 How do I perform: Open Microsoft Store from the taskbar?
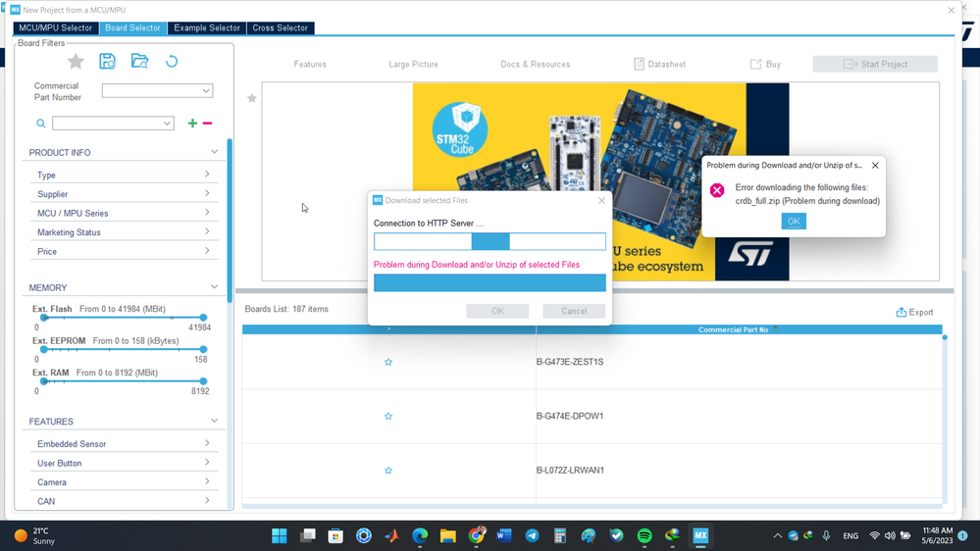point(335,535)
